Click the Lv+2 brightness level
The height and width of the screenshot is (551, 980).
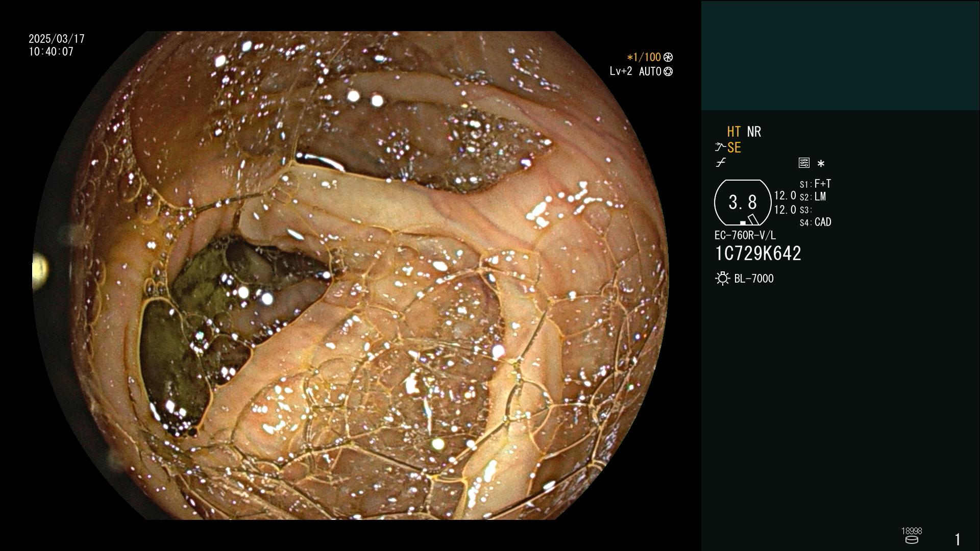(x=621, y=71)
